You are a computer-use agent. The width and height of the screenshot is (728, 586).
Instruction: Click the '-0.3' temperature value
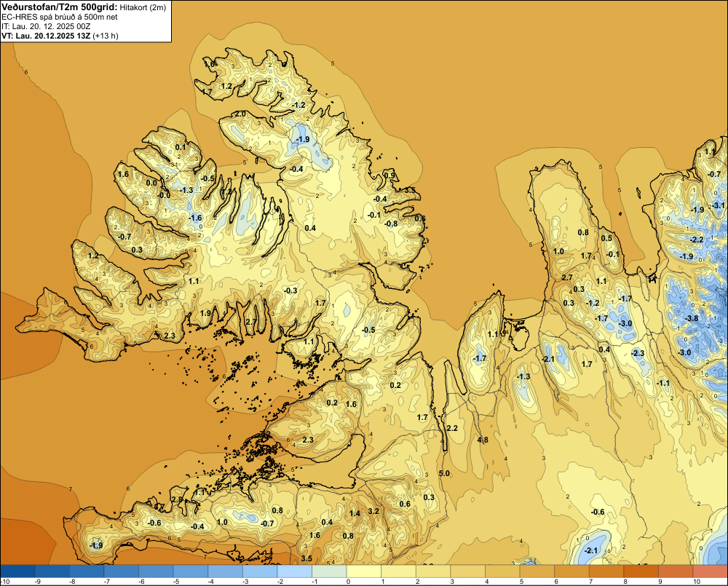point(290,290)
